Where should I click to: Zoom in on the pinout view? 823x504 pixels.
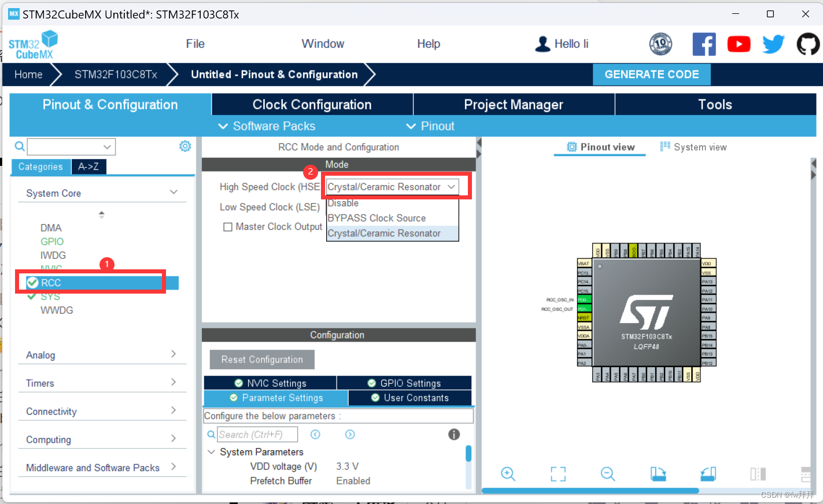pos(508,474)
